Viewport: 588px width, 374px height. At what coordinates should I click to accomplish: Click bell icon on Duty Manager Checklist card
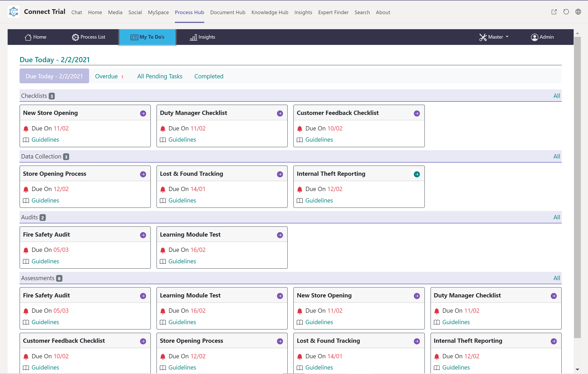pos(163,129)
